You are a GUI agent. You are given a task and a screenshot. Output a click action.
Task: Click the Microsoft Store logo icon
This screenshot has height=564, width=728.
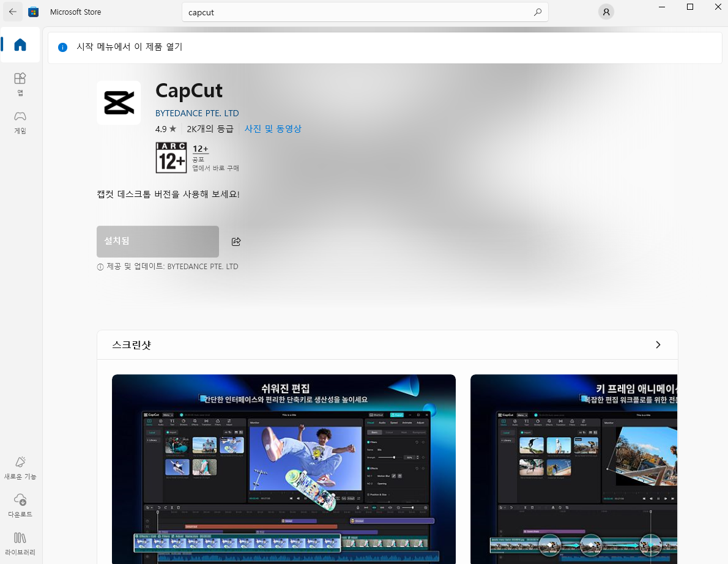[34, 12]
